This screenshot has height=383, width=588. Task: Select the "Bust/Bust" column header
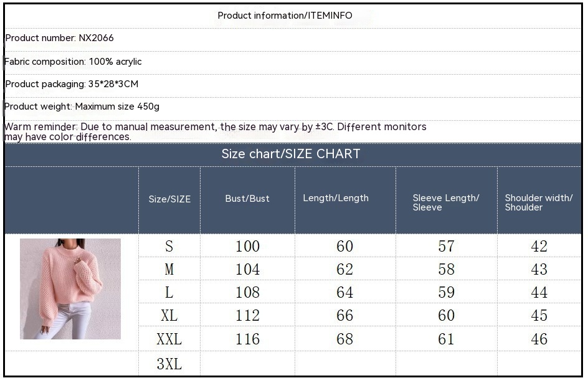[x=247, y=199]
